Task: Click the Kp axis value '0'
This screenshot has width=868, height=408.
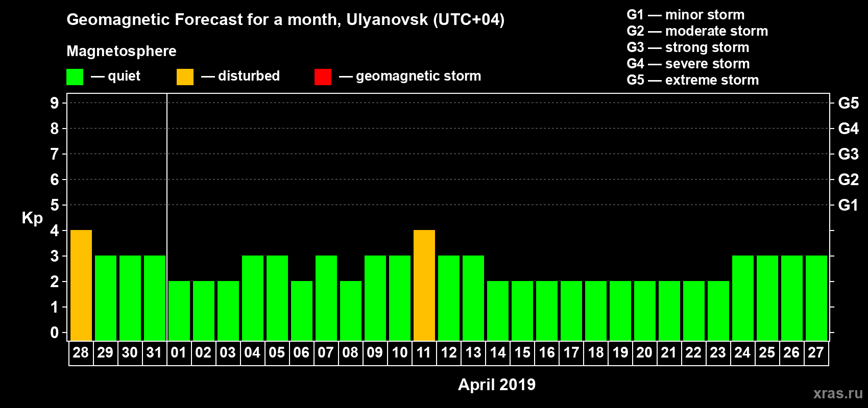Action: pyautogui.click(x=55, y=333)
